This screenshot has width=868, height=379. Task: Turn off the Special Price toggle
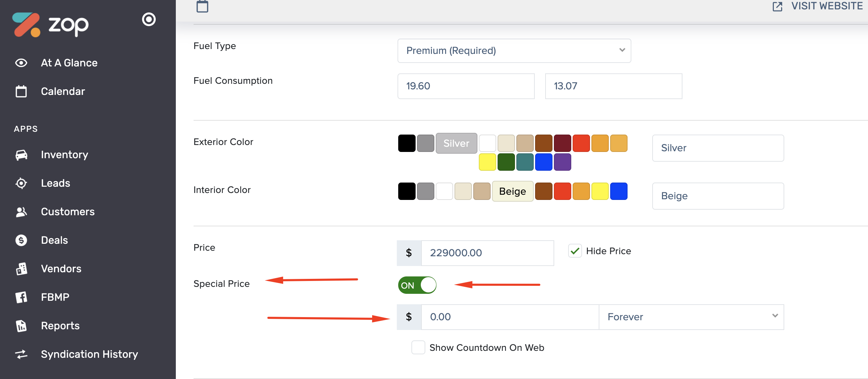point(417,285)
